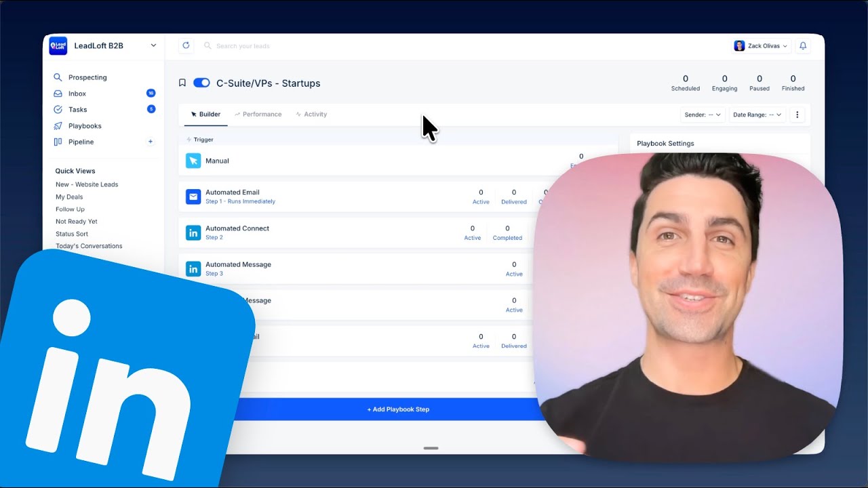Click the Manual trigger cursor icon
This screenshot has height=488, width=868.
tap(193, 161)
